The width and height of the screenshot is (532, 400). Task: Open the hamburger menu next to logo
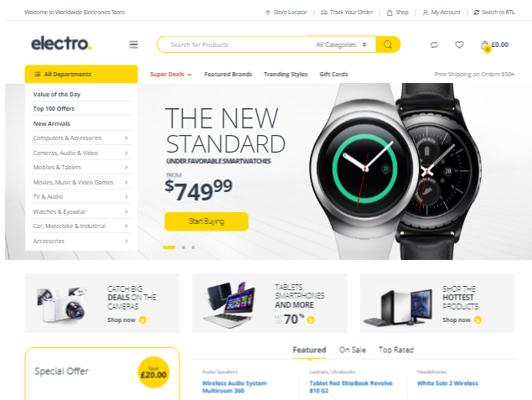click(x=134, y=44)
